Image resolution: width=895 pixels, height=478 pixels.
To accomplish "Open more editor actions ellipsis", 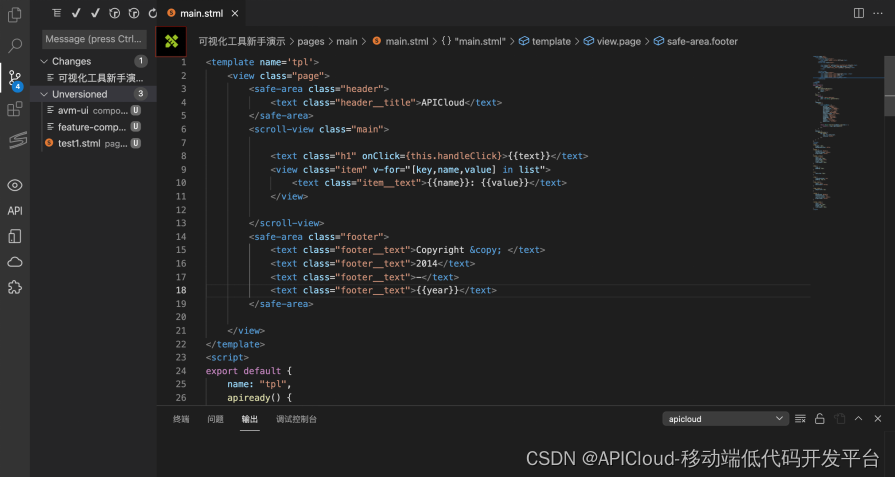I will tap(878, 13).
